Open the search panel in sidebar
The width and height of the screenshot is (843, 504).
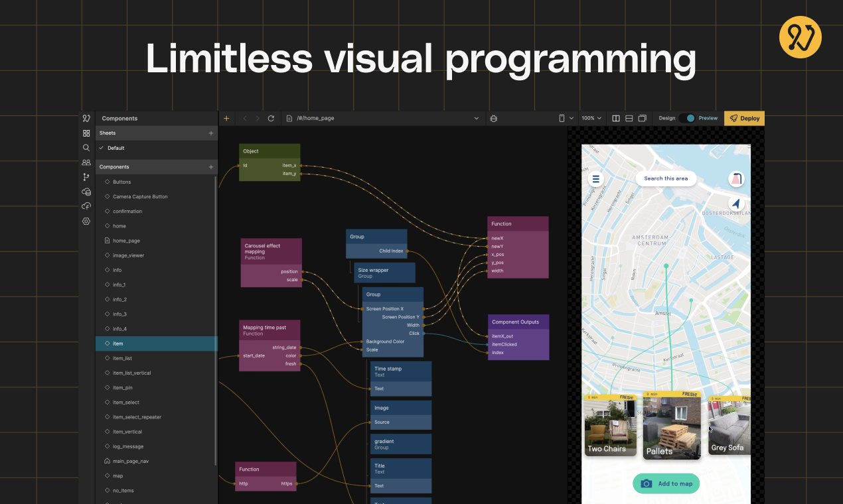coord(86,148)
